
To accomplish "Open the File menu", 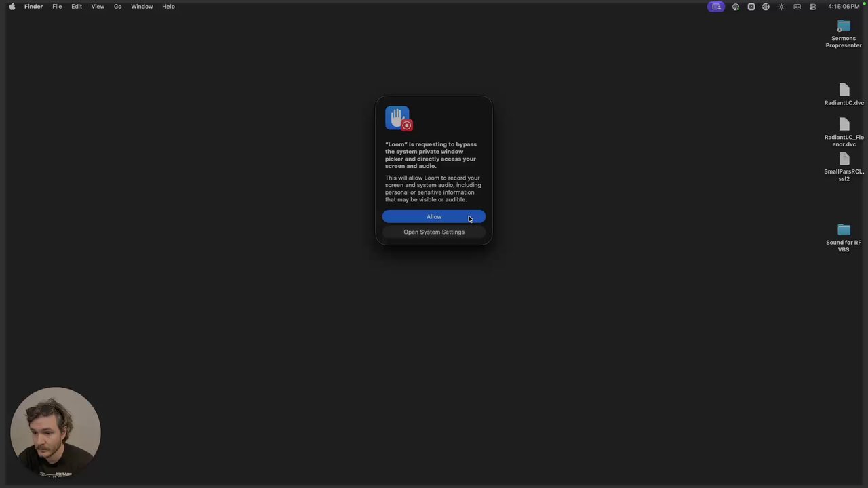I will pyautogui.click(x=57, y=7).
